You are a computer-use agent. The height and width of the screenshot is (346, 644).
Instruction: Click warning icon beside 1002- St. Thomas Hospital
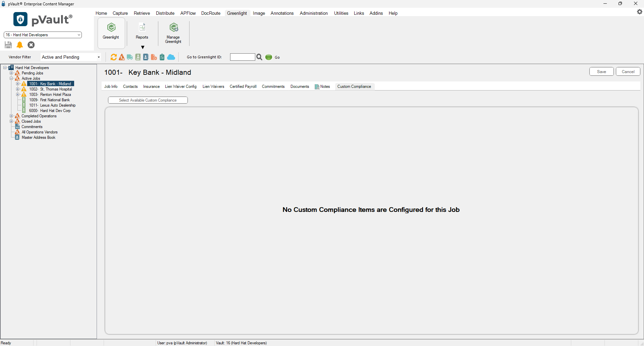[24, 89]
